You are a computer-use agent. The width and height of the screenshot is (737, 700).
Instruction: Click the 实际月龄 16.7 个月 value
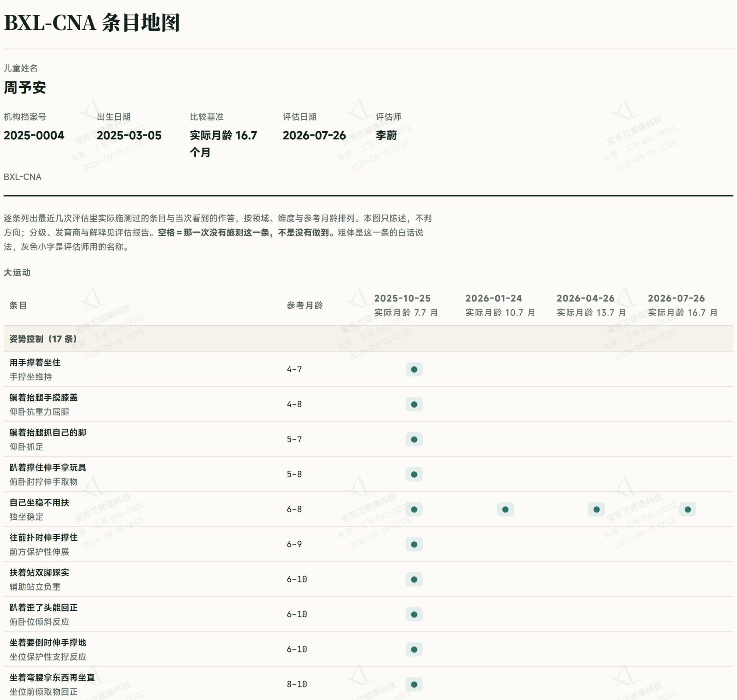[223, 144]
